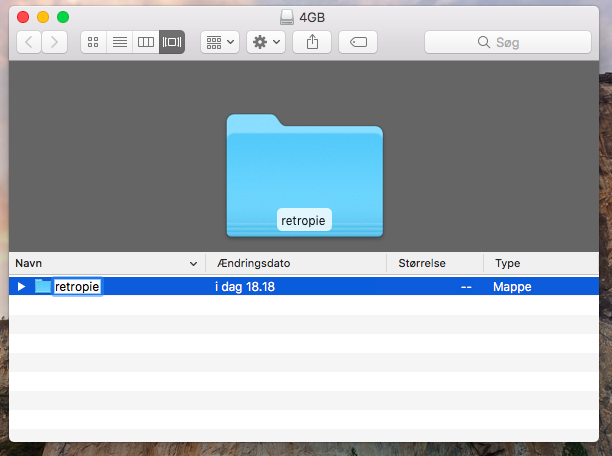Image resolution: width=612 pixels, height=456 pixels.
Task: Close the Finder window with red button
Action: point(23,17)
